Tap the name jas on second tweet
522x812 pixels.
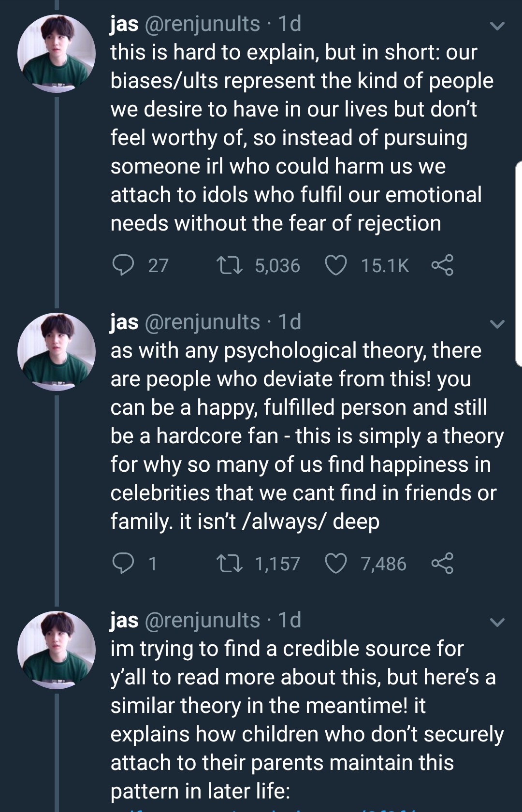(124, 322)
